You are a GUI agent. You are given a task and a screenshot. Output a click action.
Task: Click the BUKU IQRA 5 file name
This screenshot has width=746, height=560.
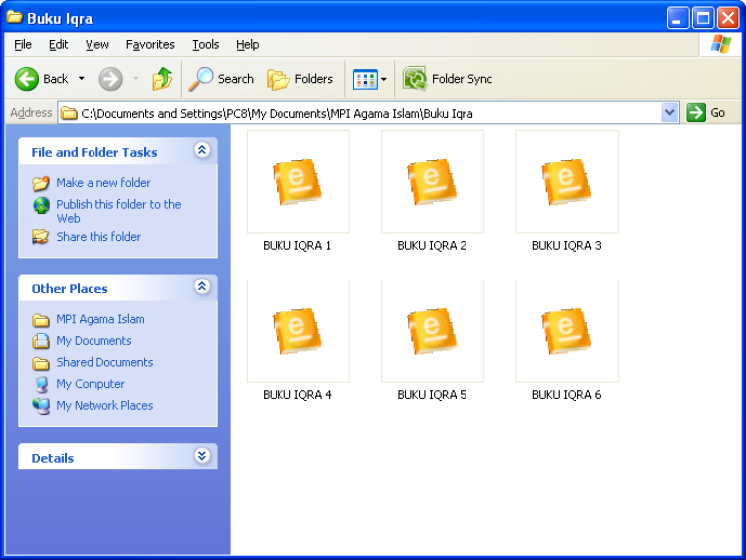(x=432, y=395)
